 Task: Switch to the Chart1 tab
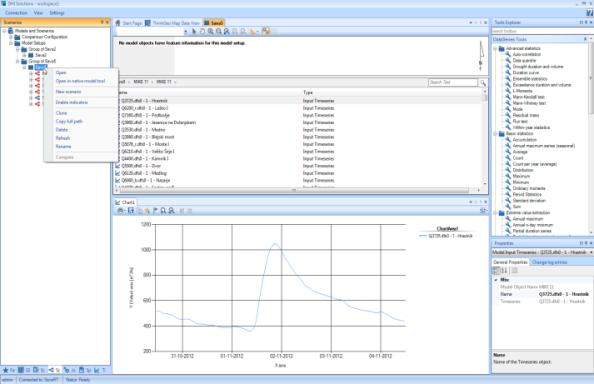click(x=125, y=202)
